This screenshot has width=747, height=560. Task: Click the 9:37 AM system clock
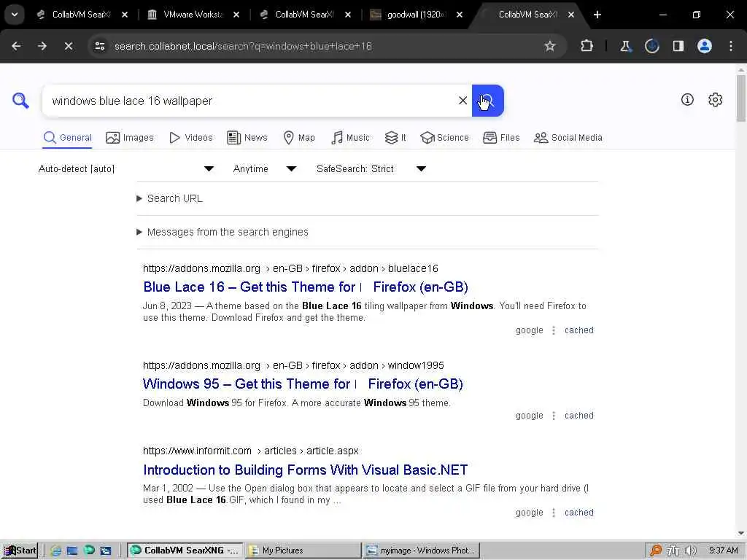[x=723, y=551]
